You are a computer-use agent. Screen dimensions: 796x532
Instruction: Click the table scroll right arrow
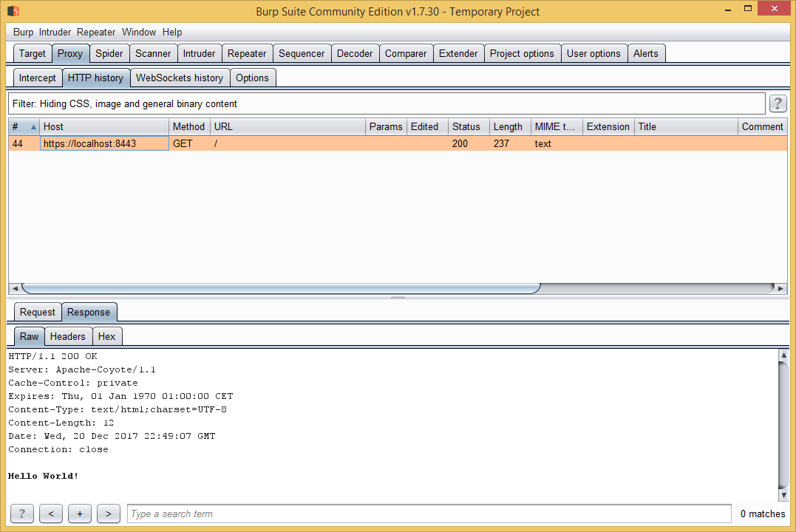coord(780,288)
